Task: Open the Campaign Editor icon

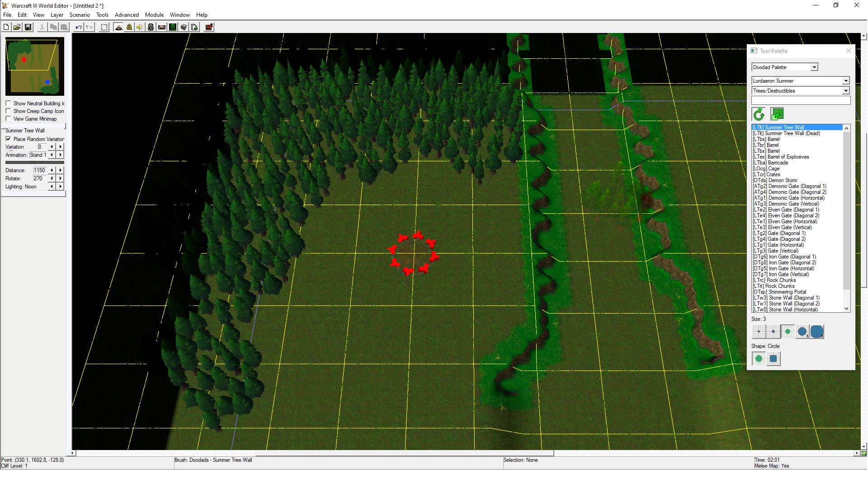Action: [162, 28]
